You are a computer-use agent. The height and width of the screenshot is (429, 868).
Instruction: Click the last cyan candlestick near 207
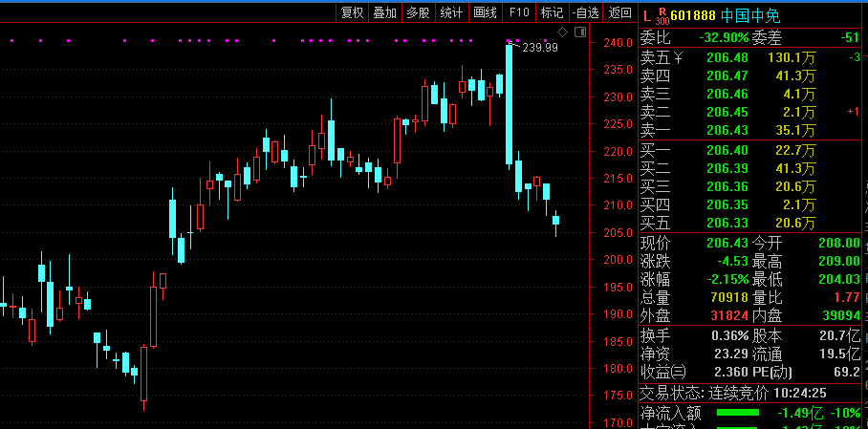555,220
